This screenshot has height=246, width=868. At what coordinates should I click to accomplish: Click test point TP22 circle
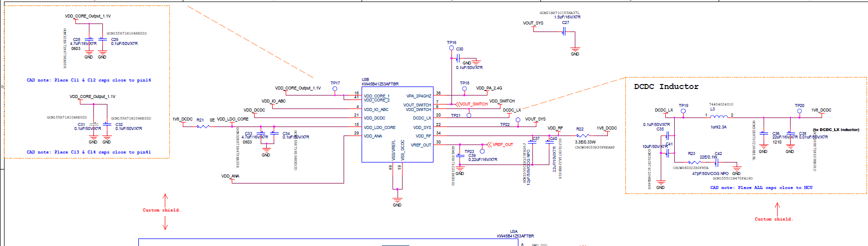518,120
